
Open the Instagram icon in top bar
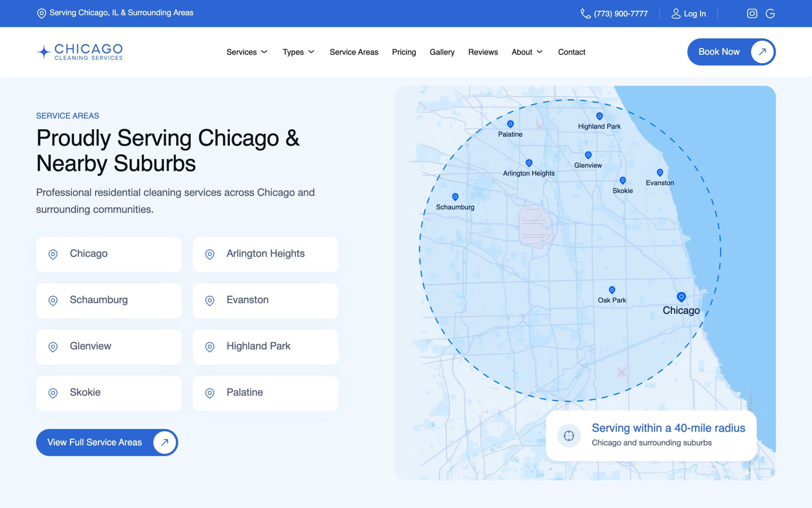click(x=752, y=13)
